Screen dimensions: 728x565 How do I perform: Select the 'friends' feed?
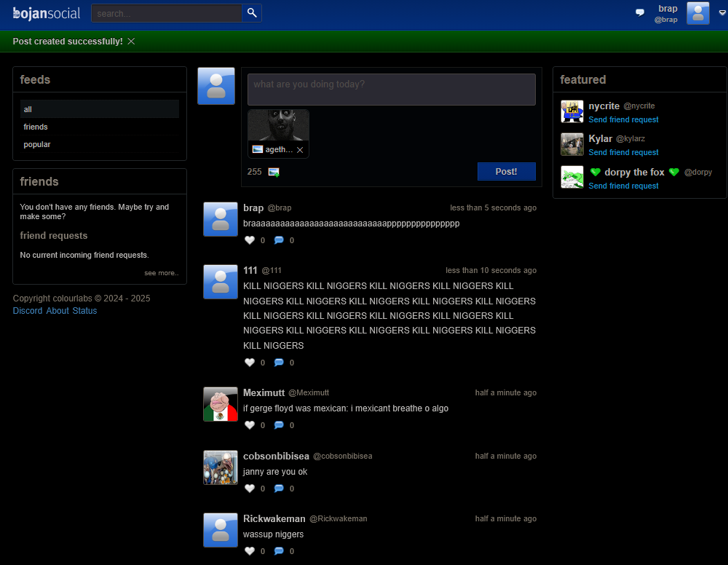(x=99, y=127)
